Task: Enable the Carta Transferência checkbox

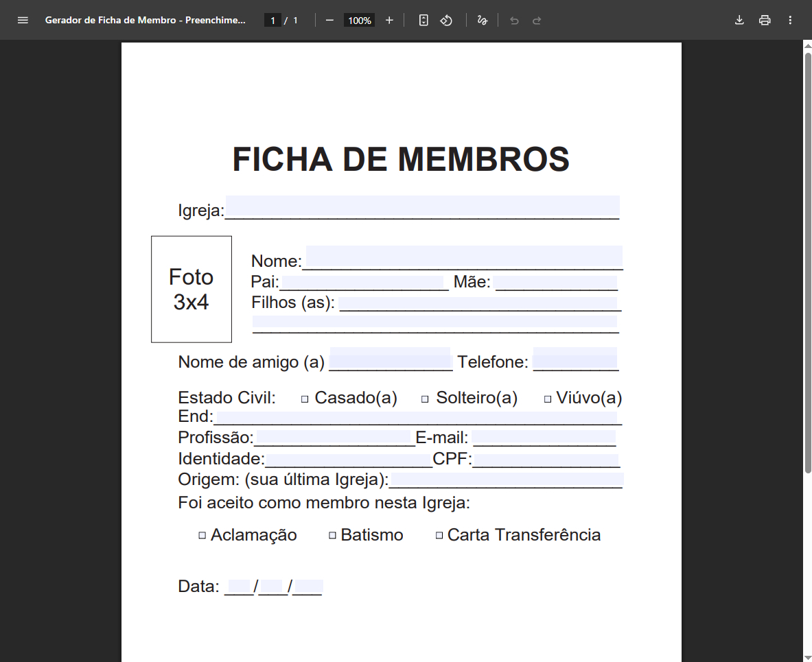Action: click(x=439, y=534)
